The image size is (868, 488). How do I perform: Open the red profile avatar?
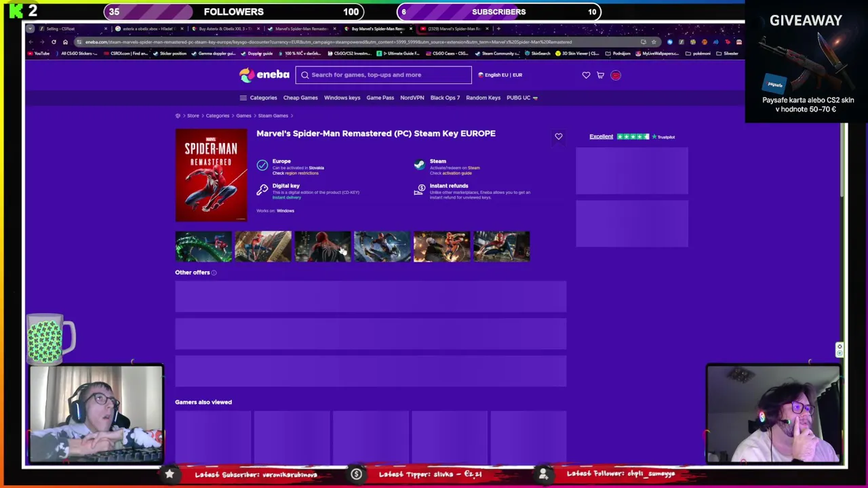(x=616, y=75)
